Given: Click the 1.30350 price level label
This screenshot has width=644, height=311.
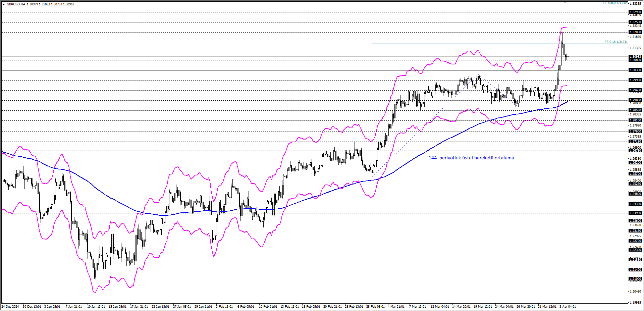Looking at the screenshot, I should click(x=635, y=70).
